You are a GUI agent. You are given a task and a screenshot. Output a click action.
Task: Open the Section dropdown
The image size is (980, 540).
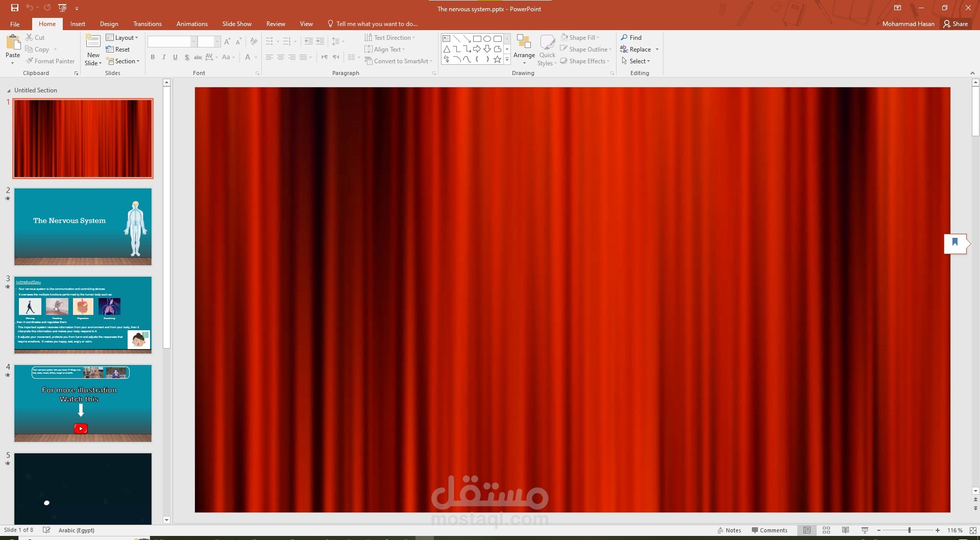pyautogui.click(x=123, y=61)
